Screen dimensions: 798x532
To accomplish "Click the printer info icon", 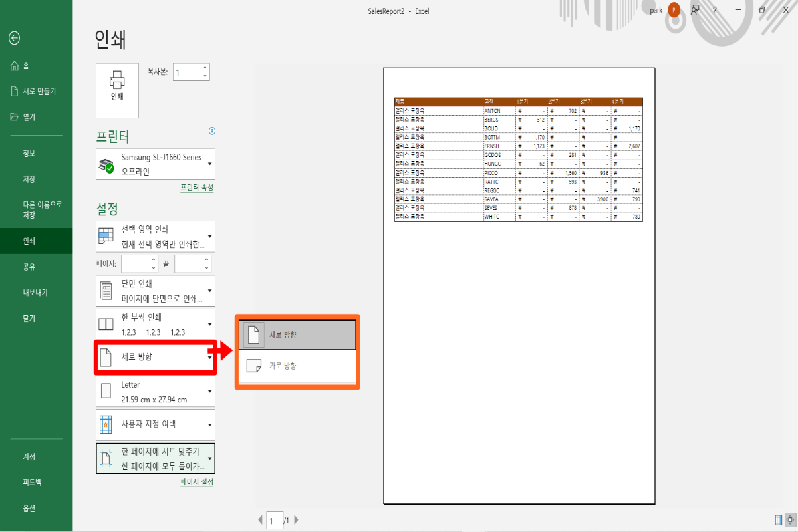I will [212, 131].
